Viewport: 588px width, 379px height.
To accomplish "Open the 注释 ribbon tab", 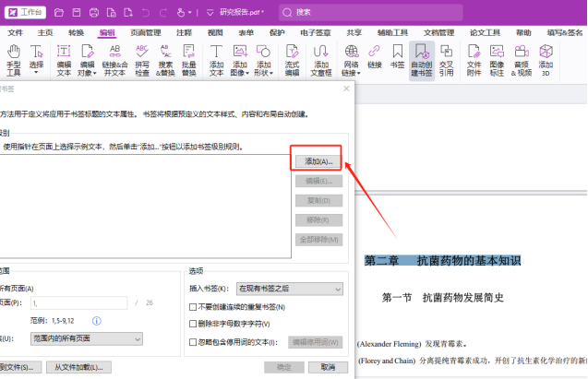I will click(x=184, y=32).
